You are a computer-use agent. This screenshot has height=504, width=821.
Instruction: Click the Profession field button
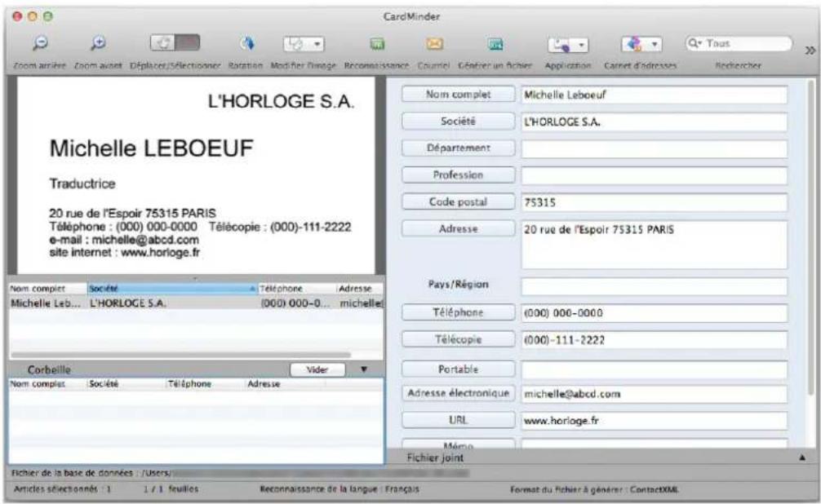point(458,175)
